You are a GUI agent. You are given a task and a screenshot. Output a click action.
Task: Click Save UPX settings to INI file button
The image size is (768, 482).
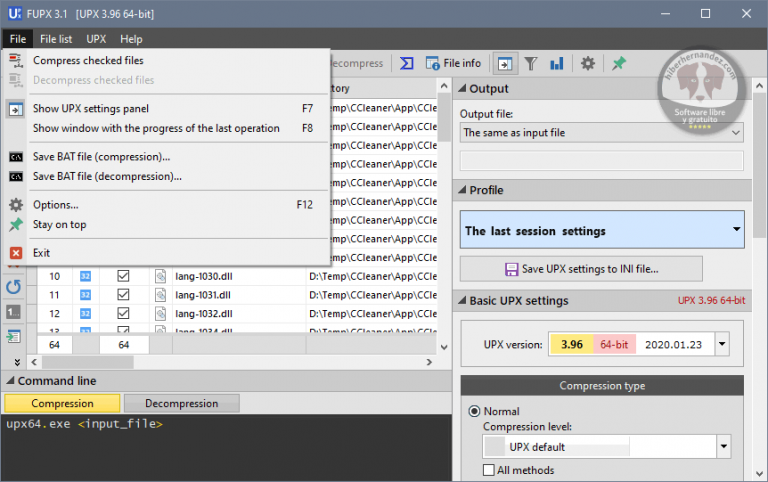pyautogui.click(x=581, y=268)
